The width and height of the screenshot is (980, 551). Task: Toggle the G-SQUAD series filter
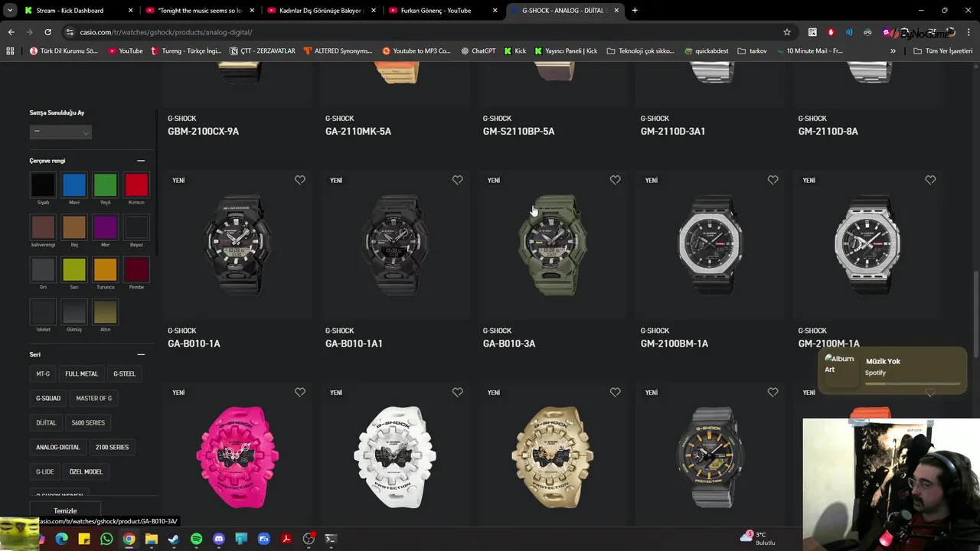(x=48, y=398)
